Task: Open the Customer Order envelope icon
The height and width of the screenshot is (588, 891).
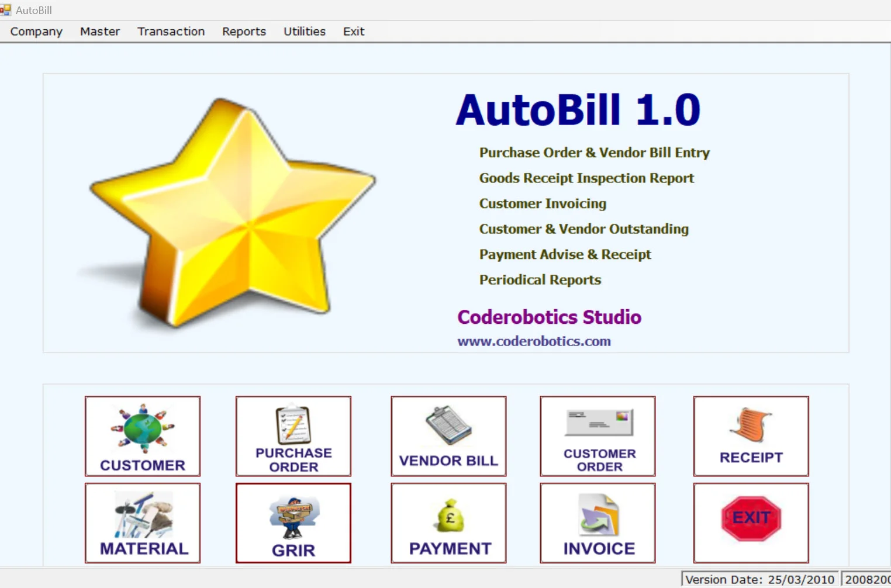Action: (598, 436)
